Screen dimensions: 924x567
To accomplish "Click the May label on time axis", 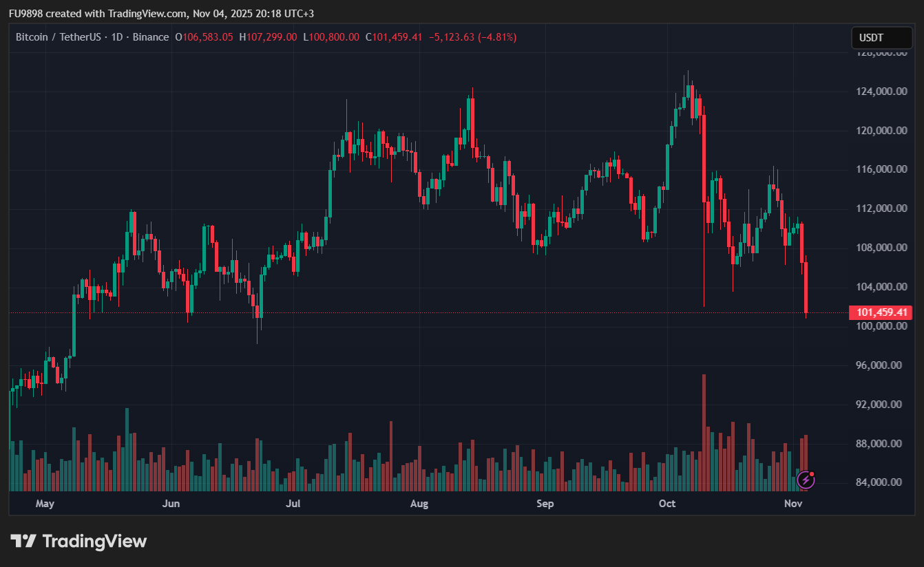I will [45, 504].
